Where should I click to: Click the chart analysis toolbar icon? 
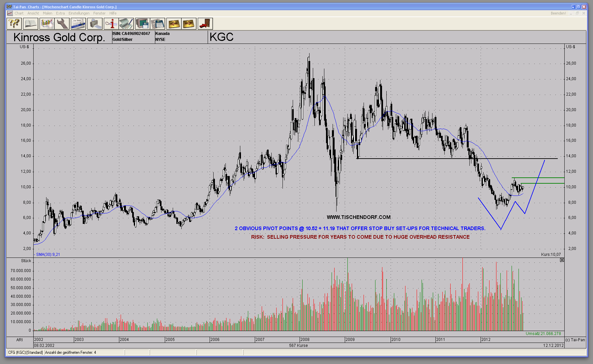47,24
